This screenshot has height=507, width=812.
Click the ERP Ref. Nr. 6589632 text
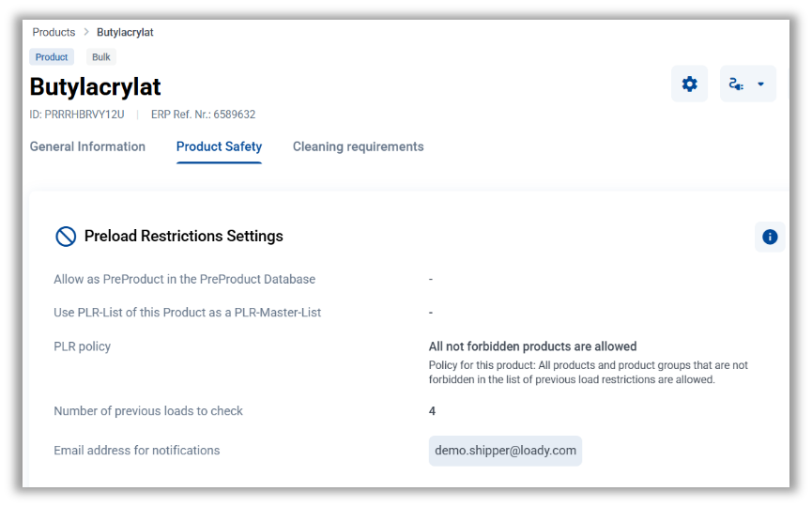coord(203,115)
